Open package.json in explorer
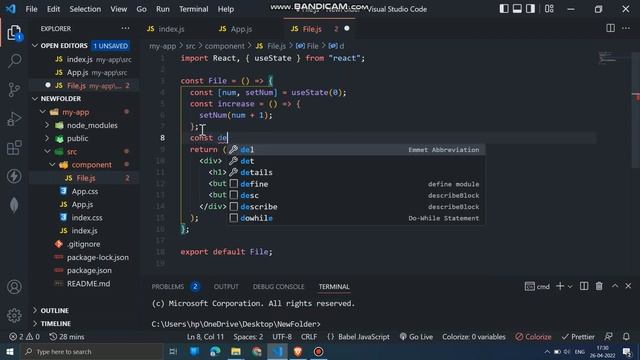 pos(89,270)
